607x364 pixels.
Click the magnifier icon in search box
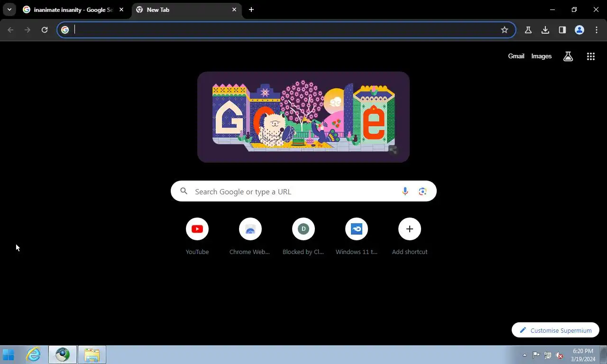[184, 191]
